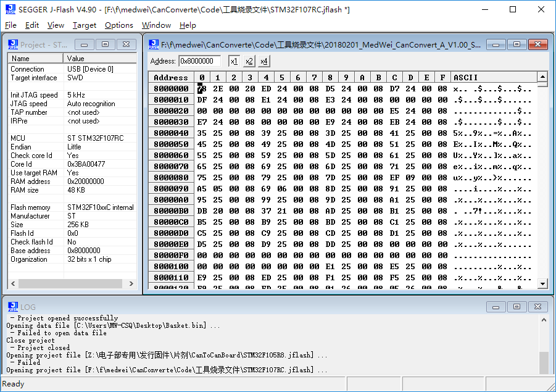556x392 pixels.
Task: Set hex view to x1 byte width
Action: (234, 61)
